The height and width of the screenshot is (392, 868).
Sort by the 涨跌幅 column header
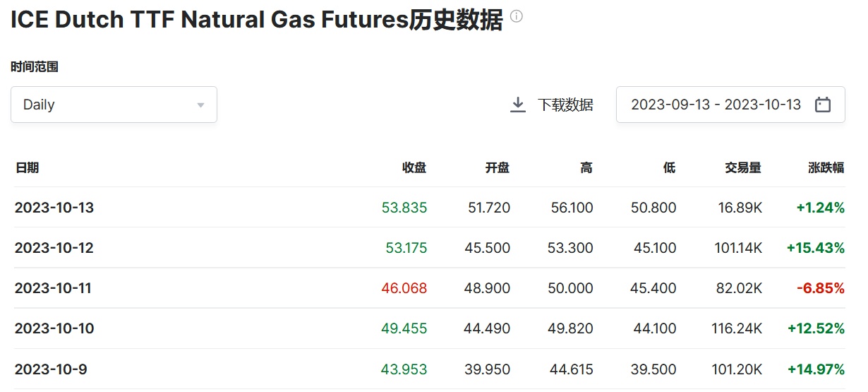pos(826,167)
